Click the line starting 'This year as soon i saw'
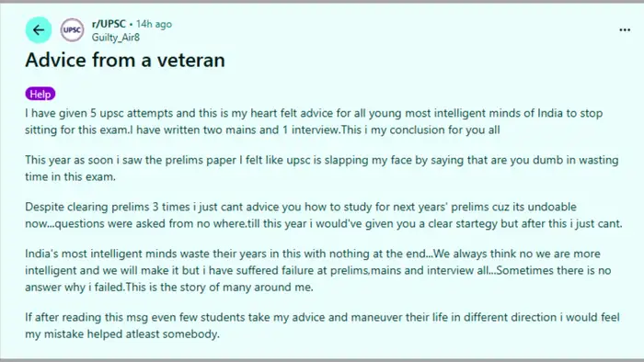 [322, 160]
